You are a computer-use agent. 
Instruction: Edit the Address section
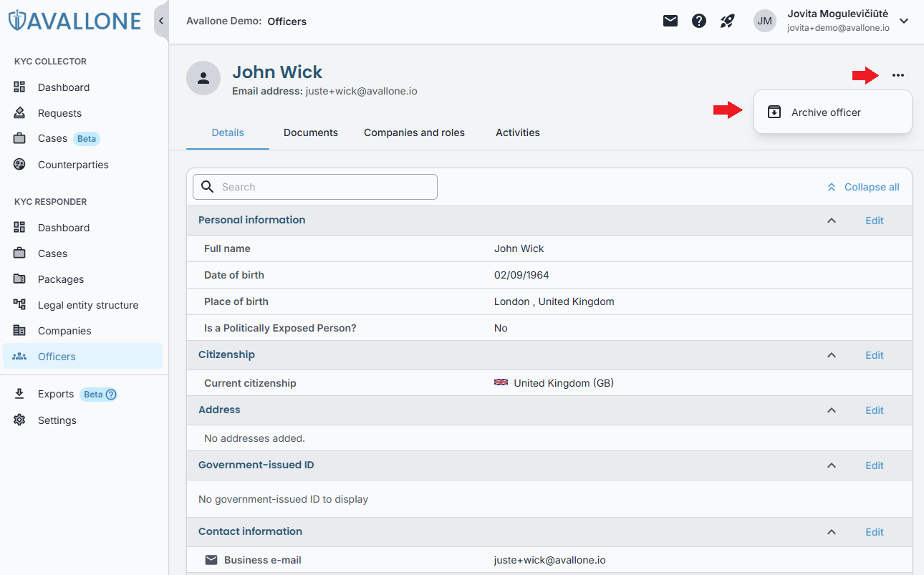pos(875,410)
